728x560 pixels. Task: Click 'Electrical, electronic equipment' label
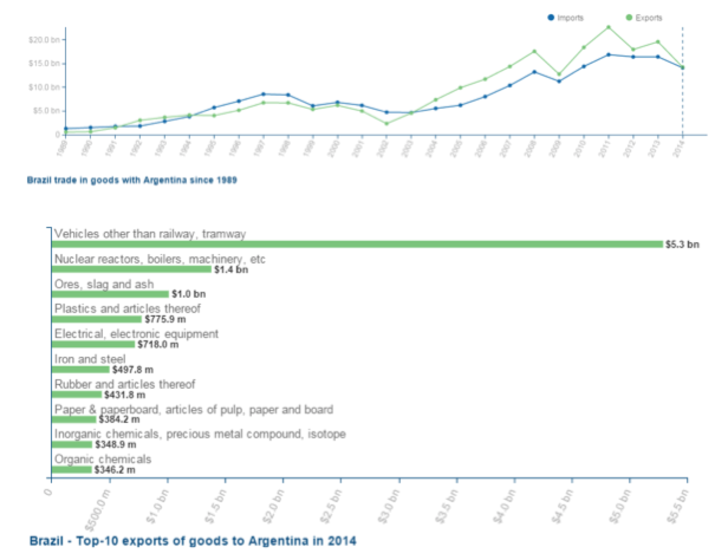[136, 334]
